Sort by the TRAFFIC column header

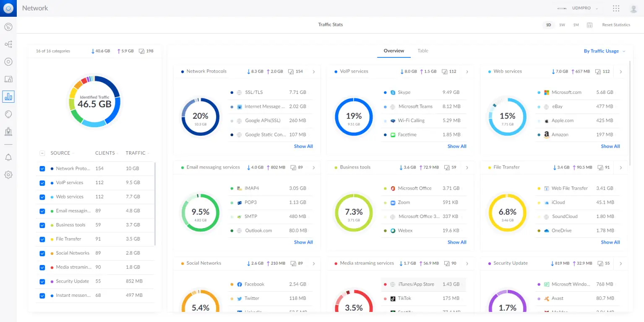coord(137,153)
